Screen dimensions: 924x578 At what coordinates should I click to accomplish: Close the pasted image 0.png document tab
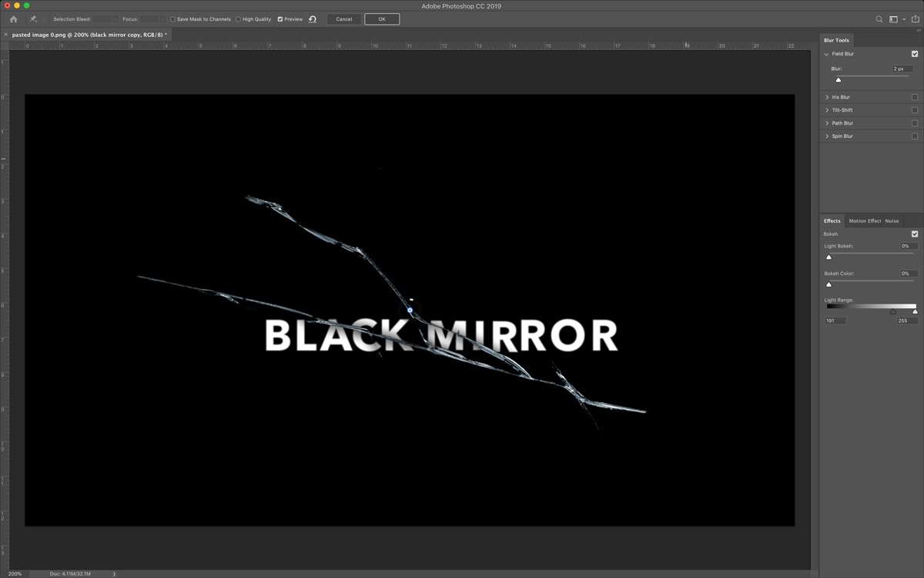(5, 35)
